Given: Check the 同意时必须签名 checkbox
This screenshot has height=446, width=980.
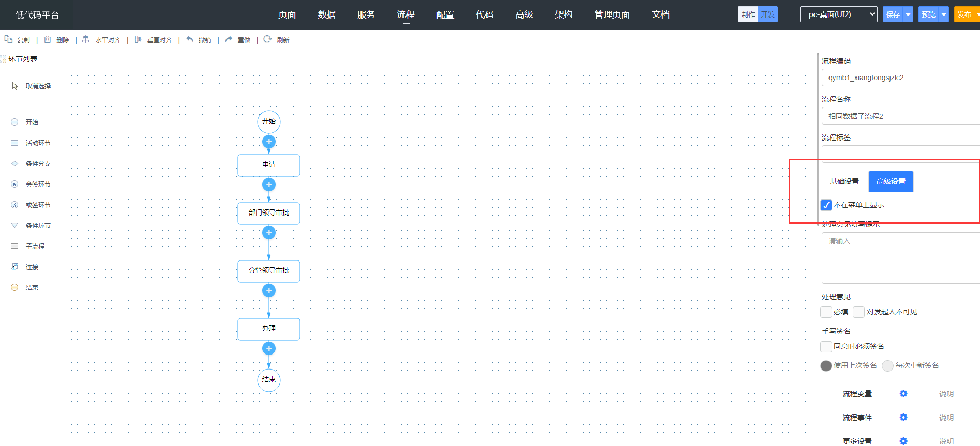Looking at the screenshot, I should [826, 347].
